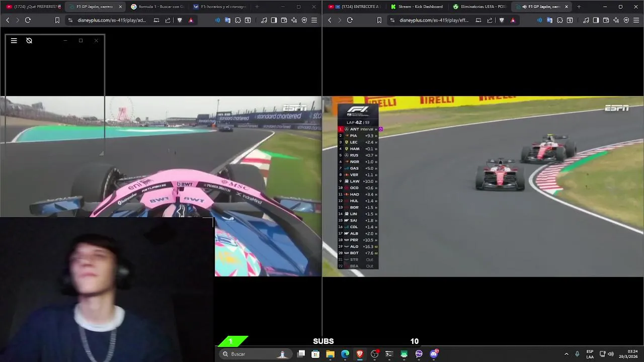
Task: Toggle the sidebar panel in right browser toolbar
Action: click(x=596, y=20)
